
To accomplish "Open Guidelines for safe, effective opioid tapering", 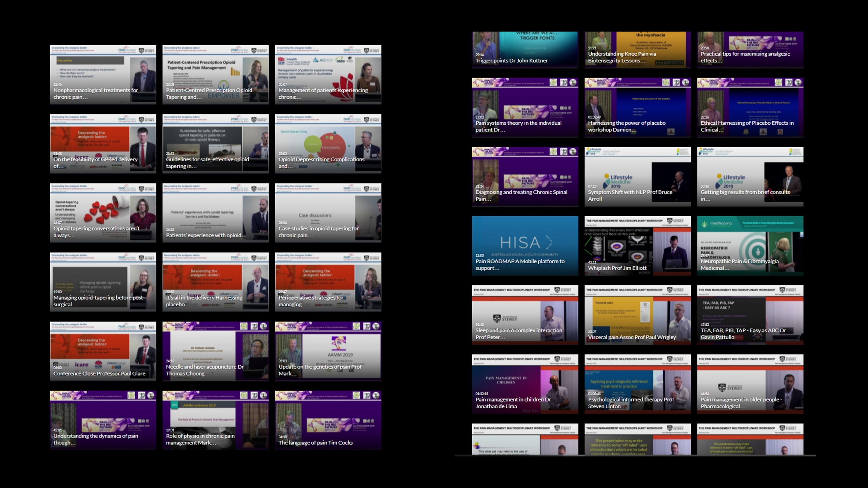I will (215, 144).
